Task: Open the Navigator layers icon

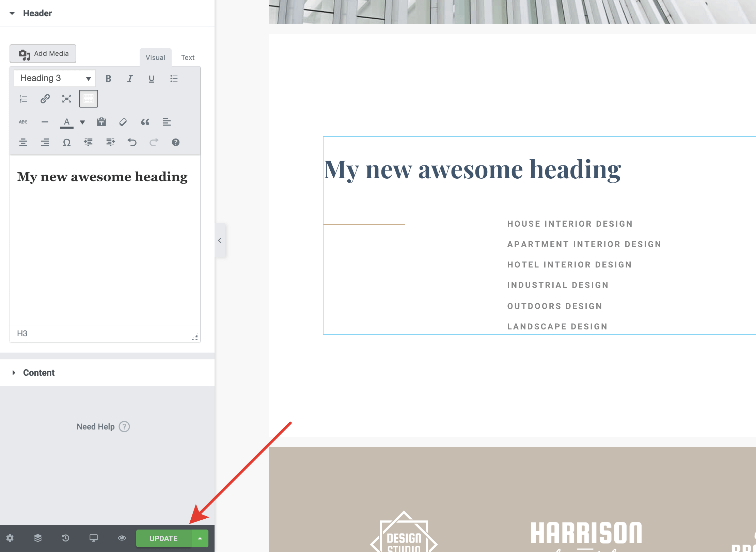Action: 38,538
